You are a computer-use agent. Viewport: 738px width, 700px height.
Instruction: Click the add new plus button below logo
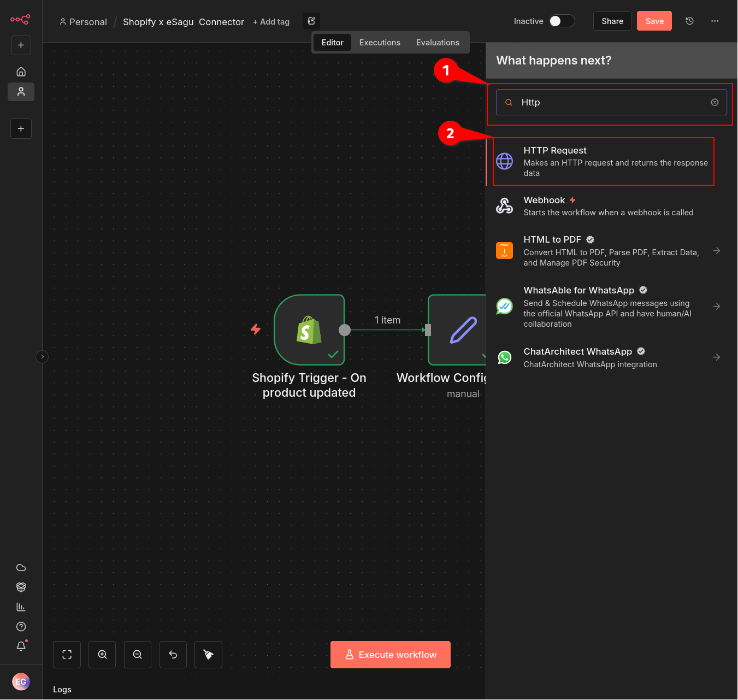21,45
